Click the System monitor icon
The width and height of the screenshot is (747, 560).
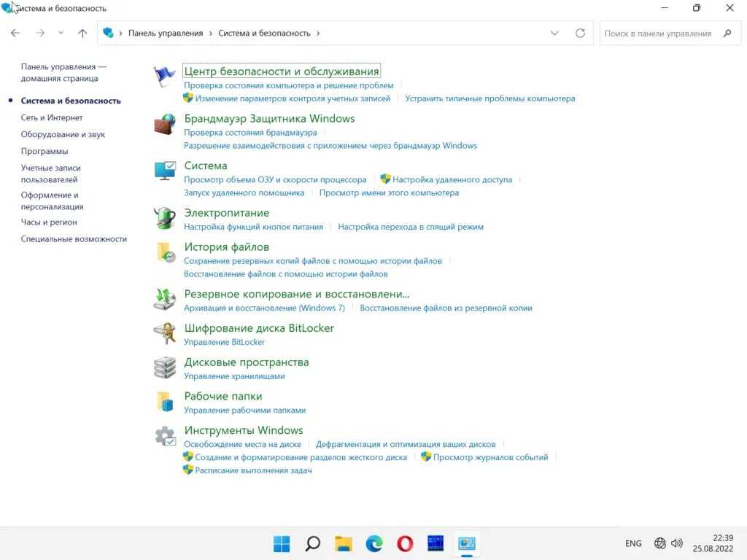165,171
